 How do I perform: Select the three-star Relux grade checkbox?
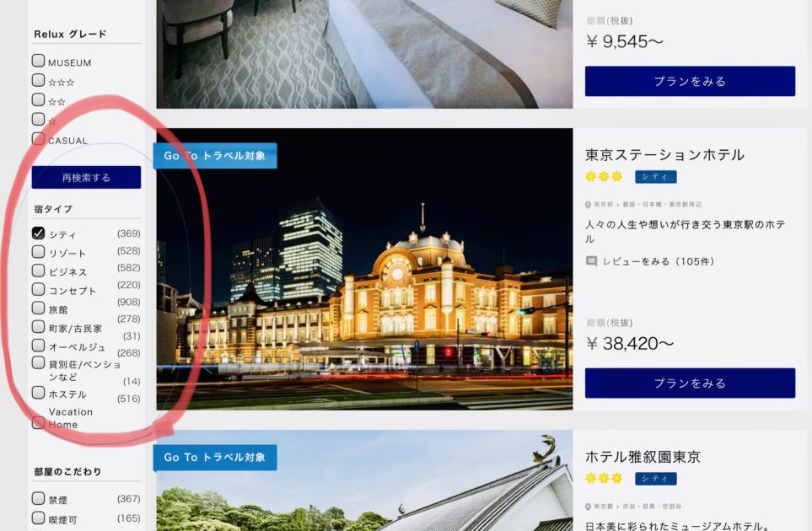(x=38, y=80)
